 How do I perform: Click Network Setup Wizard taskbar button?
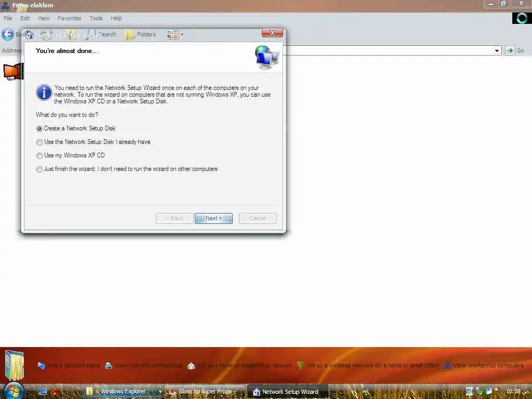pyautogui.click(x=287, y=392)
